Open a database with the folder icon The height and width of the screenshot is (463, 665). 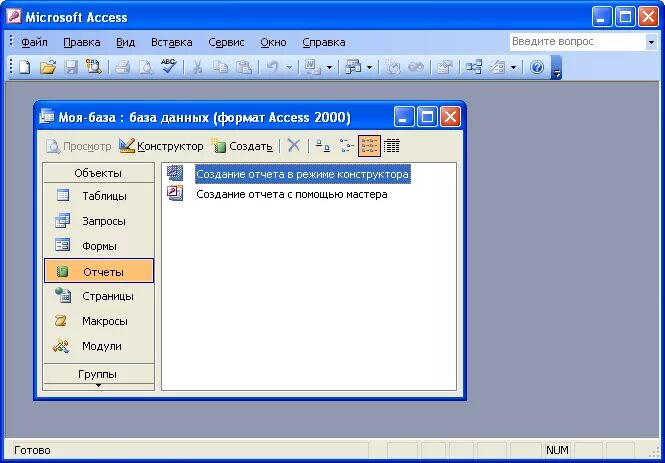point(48,67)
